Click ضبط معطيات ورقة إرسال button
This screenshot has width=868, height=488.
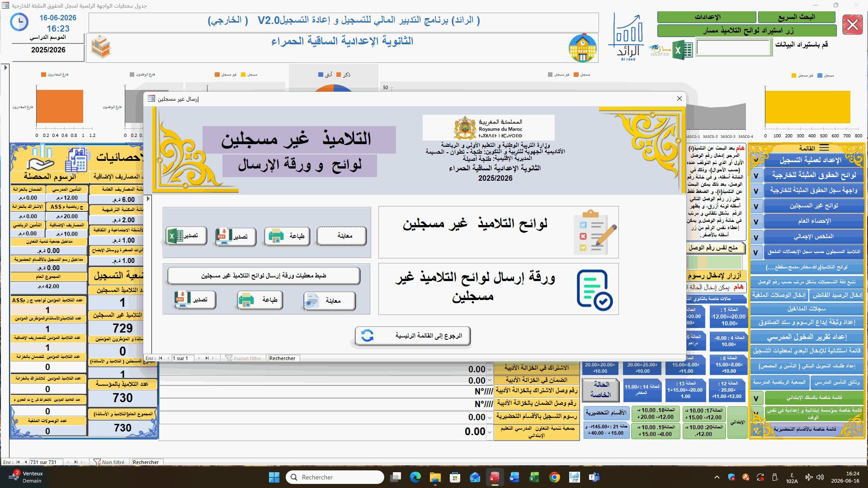point(264,276)
